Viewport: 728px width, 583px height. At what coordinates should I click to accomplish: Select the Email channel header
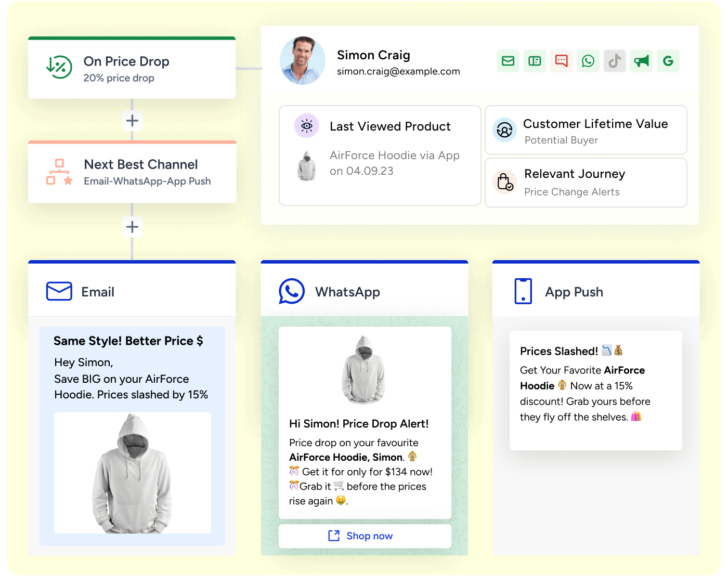[x=132, y=291]
